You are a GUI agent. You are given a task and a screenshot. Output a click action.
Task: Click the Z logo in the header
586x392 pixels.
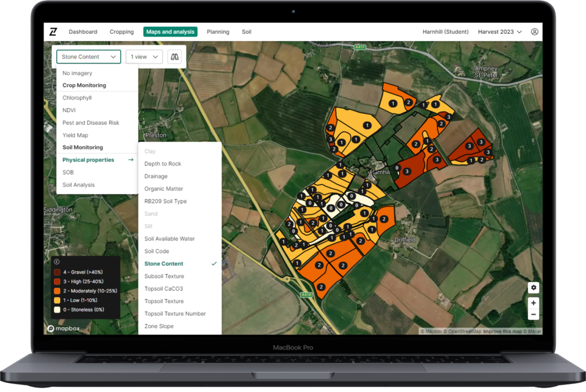(x=53, y=32)
